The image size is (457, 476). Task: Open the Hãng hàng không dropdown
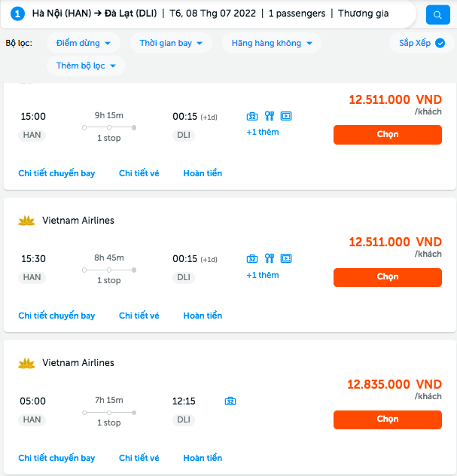pos(271,43)
